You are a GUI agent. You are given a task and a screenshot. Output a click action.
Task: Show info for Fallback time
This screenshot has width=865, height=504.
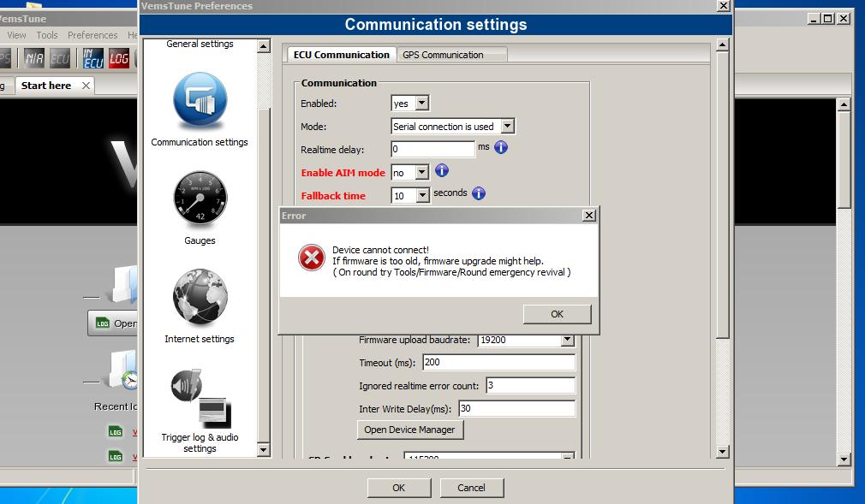479,193
